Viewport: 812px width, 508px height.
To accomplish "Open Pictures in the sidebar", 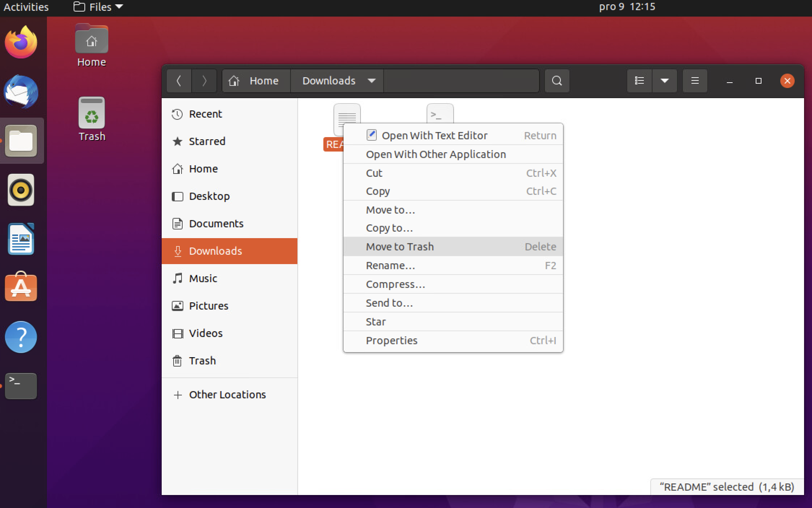I will pyautogui.click(x=230, y=306).
